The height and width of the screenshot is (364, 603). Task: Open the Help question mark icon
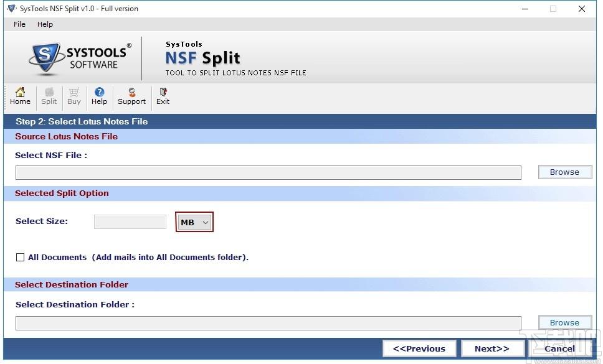pos(99,96)
